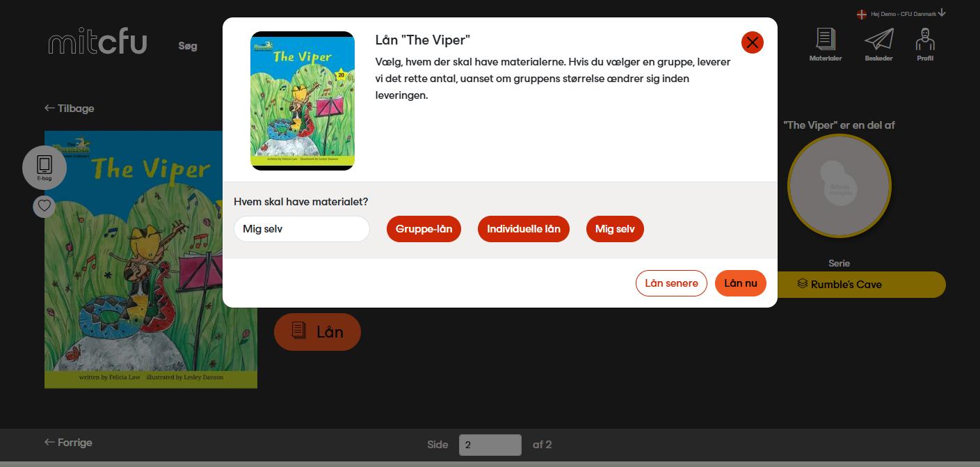Click the E-bog tablet icon
The height and width of the screenshot is (467, 980).
[x=45, y=168]
